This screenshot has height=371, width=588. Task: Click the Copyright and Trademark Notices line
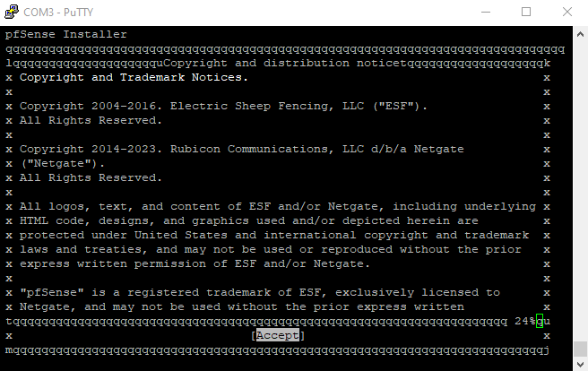tap(134, 78)
